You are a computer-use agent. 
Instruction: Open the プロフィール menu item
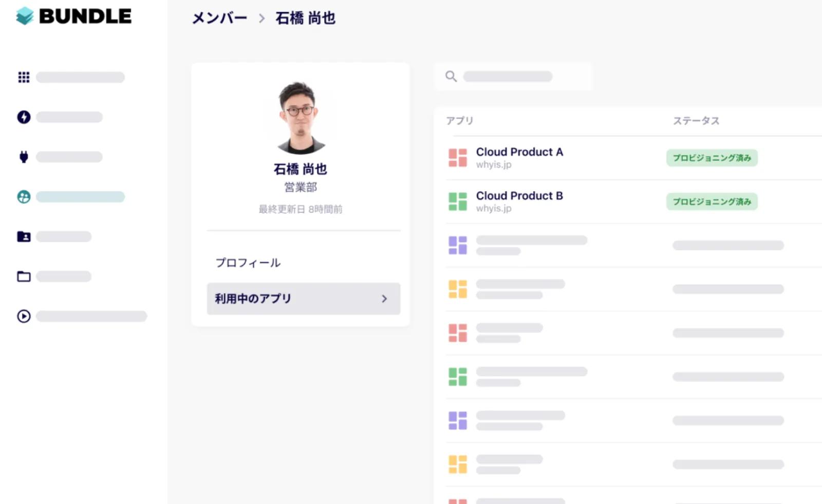pyautogui.click(x=248, y=263)
